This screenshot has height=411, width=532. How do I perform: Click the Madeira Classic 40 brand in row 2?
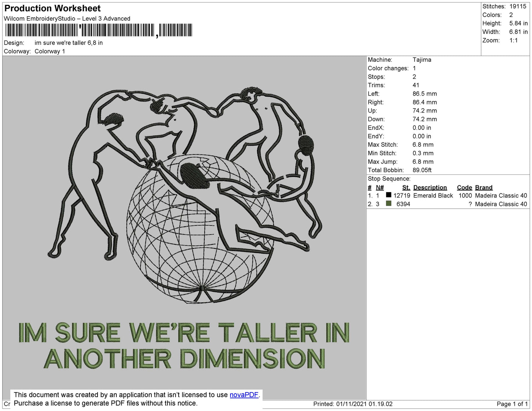coord(501,204)
